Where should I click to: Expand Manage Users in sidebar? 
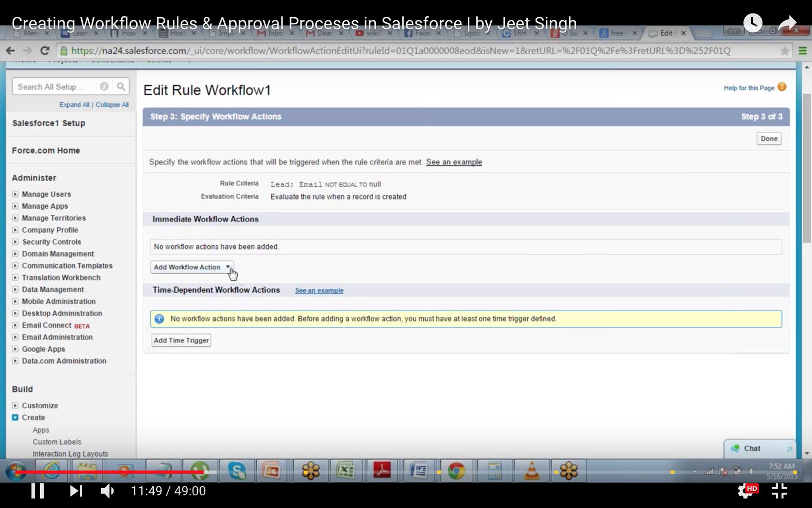[15, 194]
